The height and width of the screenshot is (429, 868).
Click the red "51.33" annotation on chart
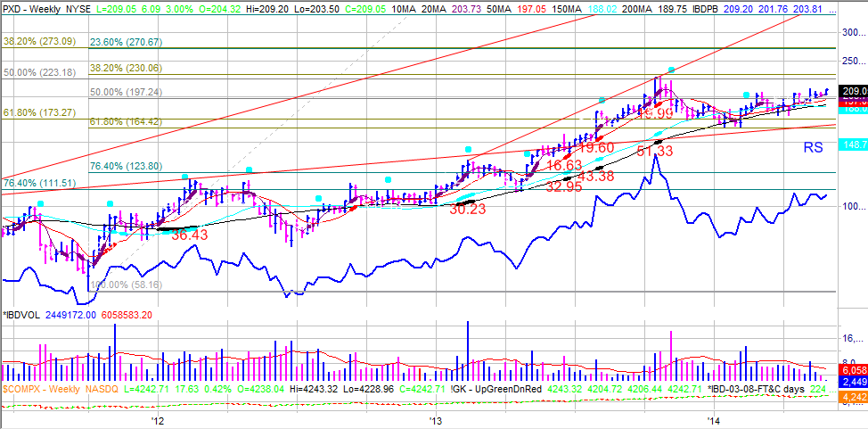point(653,151)
